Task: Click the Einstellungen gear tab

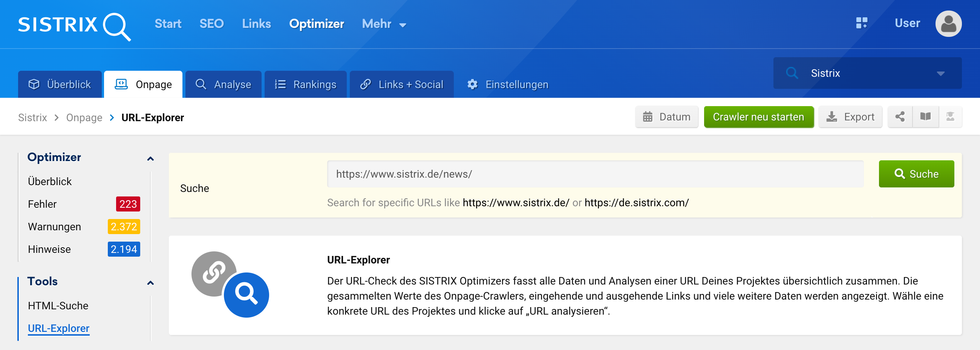Action: coord(508,84)
